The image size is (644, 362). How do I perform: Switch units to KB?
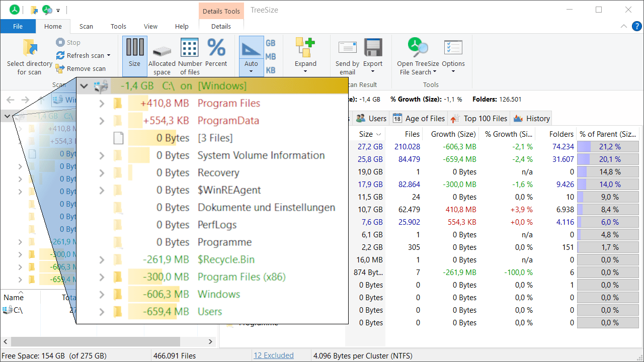[271, 70]
